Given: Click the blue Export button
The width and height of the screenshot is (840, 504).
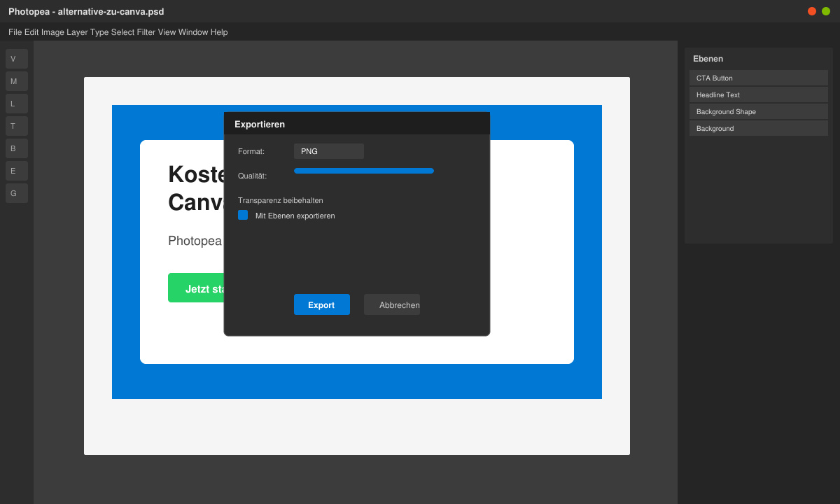Looking at the screenshot, I should pyautogui.click(x=322, y=304).
